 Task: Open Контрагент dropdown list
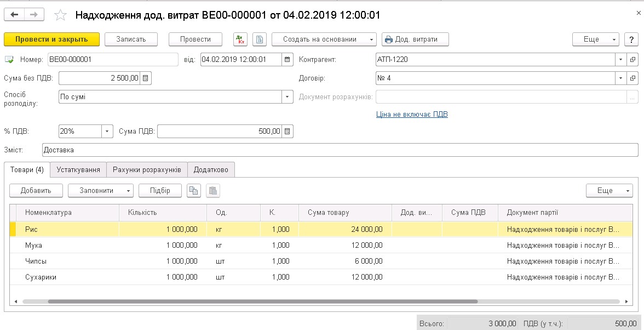coord(621,60)
